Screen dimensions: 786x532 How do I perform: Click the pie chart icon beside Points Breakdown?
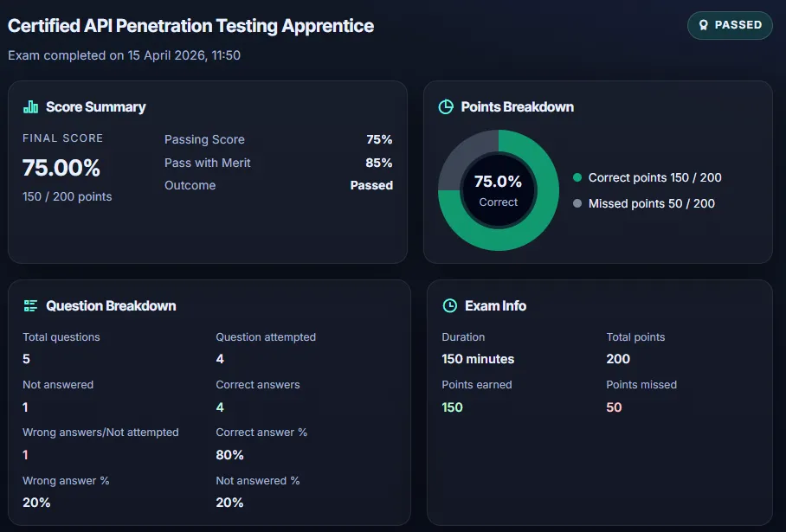pyautogui.click(x=446, y=107)
